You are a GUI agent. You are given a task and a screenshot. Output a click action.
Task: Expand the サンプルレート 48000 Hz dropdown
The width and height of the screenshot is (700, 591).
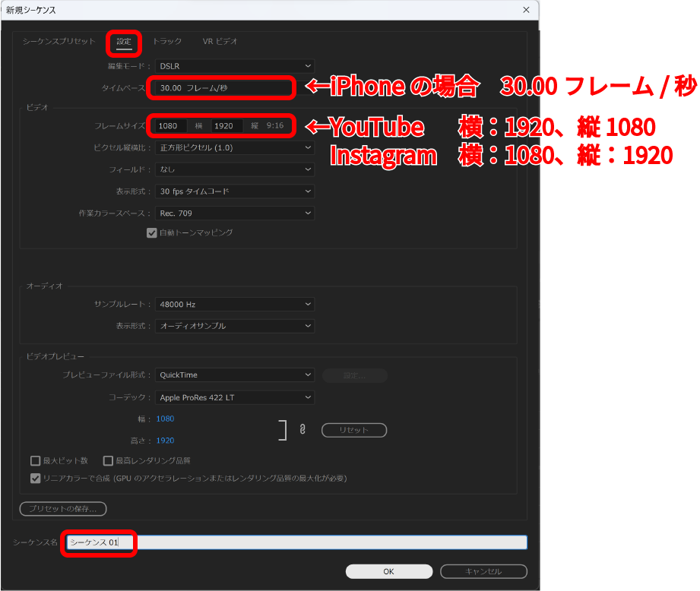click(234, 305)
